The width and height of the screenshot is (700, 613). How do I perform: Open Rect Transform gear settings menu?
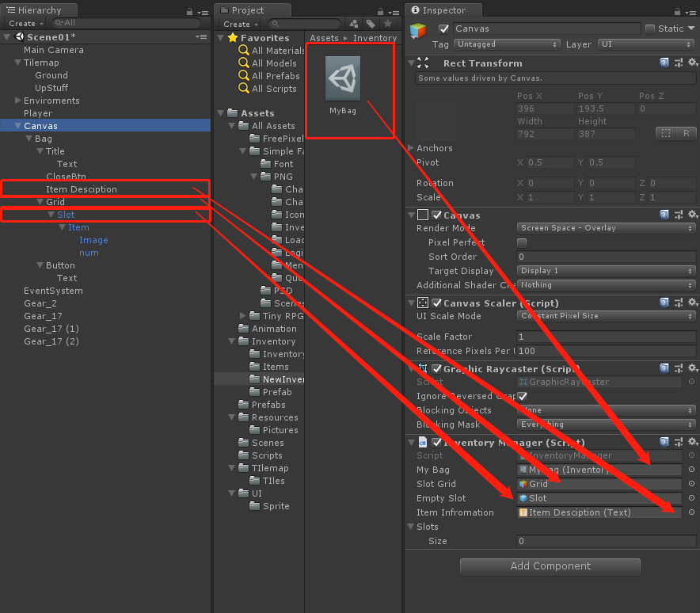point(692,63)
